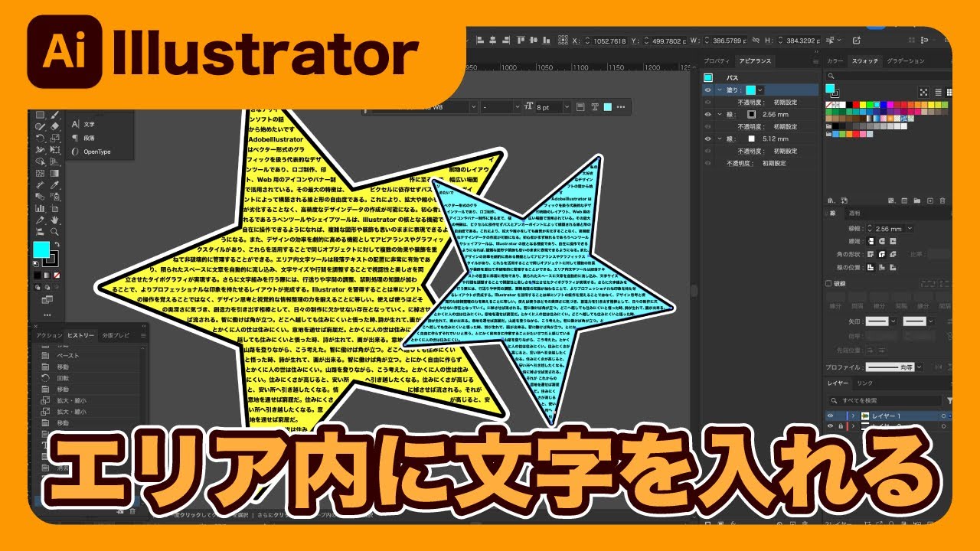The image size is (980, 551).
Task: Enable the 破線 dashed line checkbox
Action: click(828, 284)
